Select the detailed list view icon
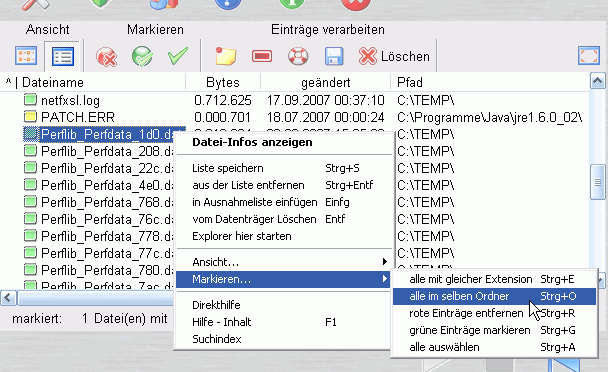This screenshot has height=372, width=608. [x=62, y=57]
